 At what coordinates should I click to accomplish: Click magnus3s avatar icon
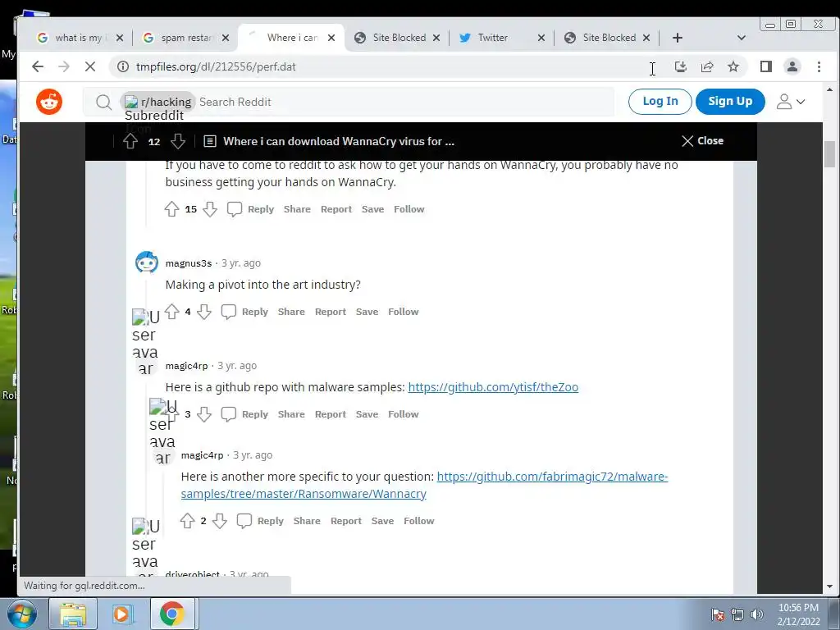point(146,262)
